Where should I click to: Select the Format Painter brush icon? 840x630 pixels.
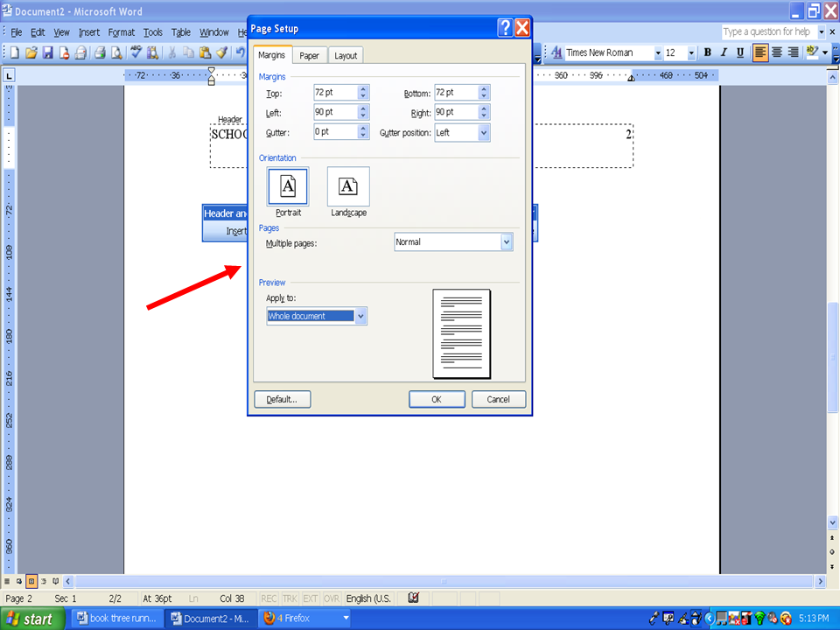[221, 52]
